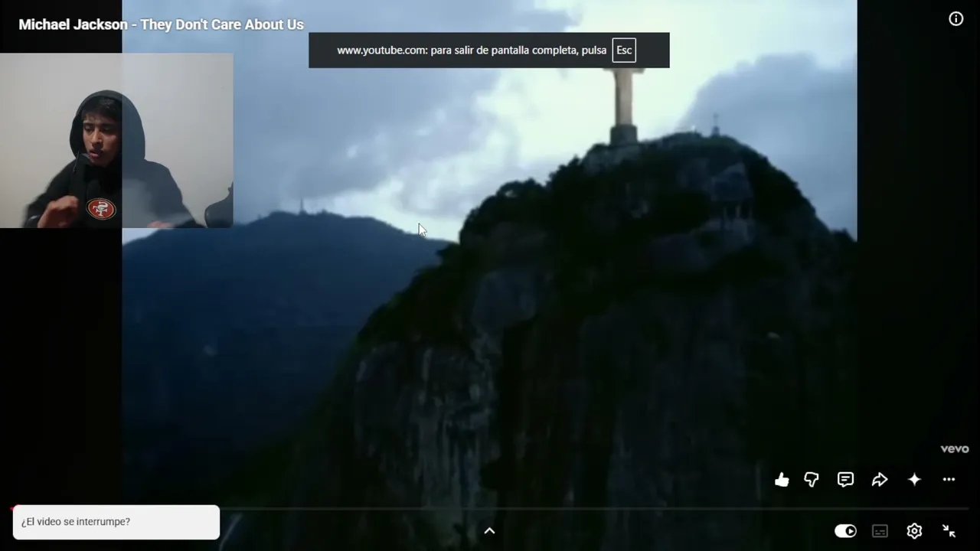Click the subtitles captions icon

[x=880, y=531]
